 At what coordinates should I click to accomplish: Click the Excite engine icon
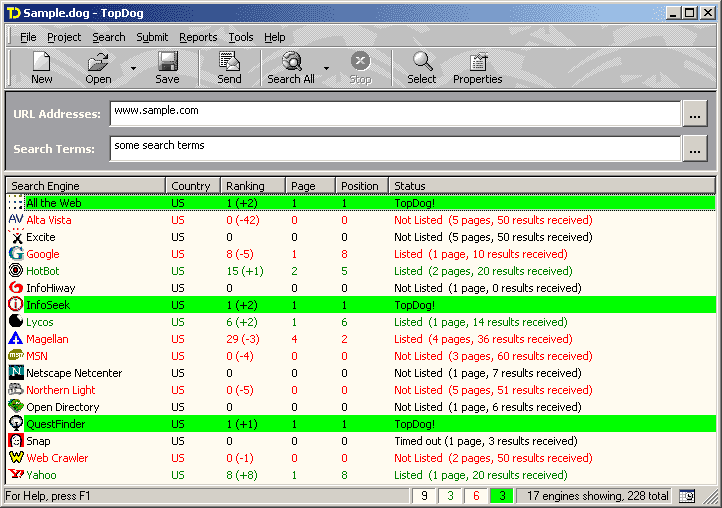[16, 237]
